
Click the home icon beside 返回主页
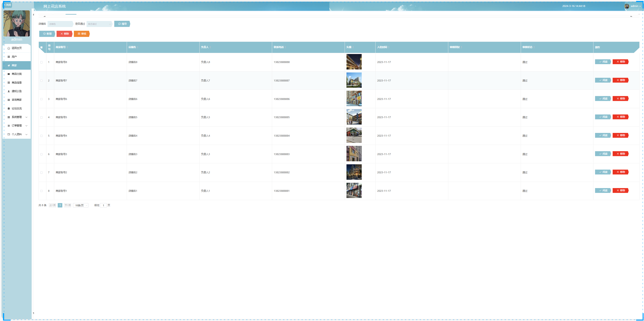9,48
